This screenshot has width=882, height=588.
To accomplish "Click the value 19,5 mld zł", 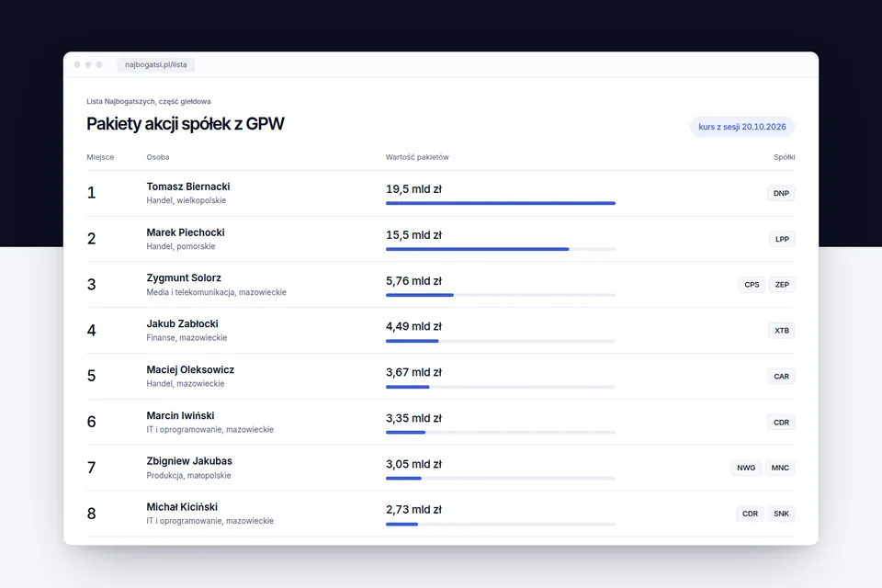I will coord(413,189).
